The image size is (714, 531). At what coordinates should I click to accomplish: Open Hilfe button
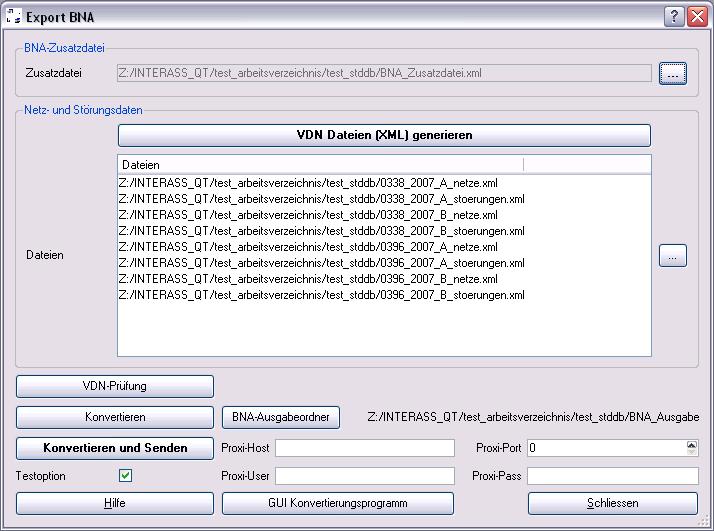click(x=115, y=503)
